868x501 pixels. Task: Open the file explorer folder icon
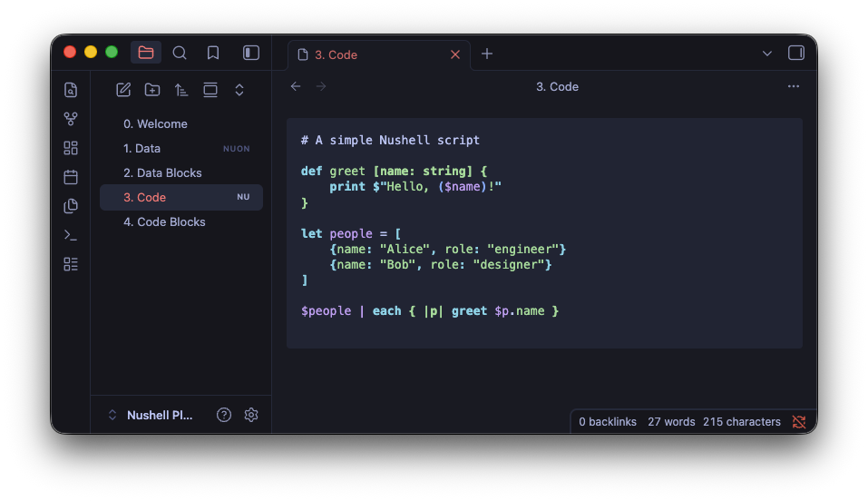coord(146,53)
